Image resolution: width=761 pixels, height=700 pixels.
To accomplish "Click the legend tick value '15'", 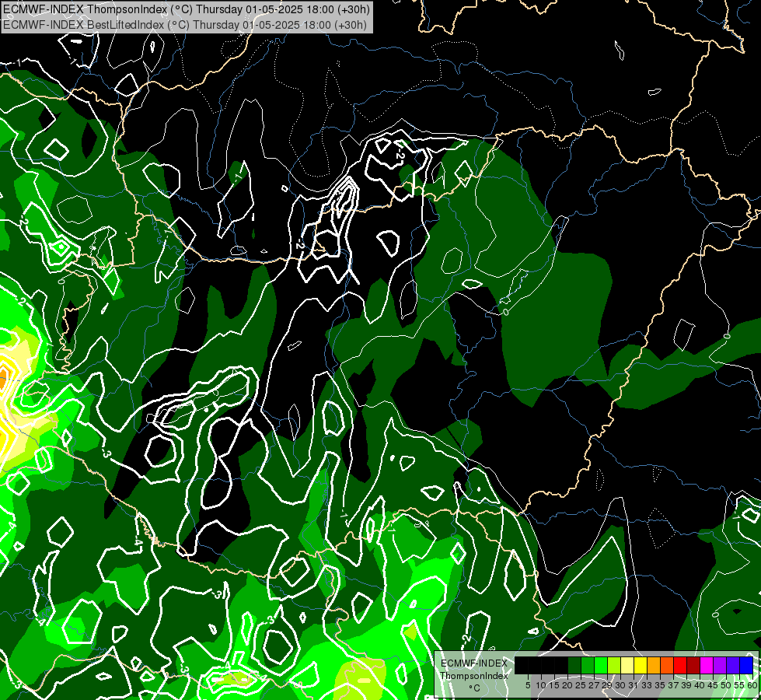I will 553,685.
